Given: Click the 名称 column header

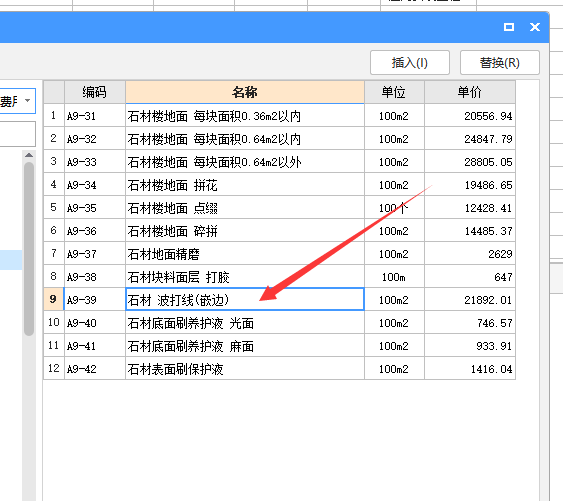Looking at the screenshot, I should pos(245,92).
